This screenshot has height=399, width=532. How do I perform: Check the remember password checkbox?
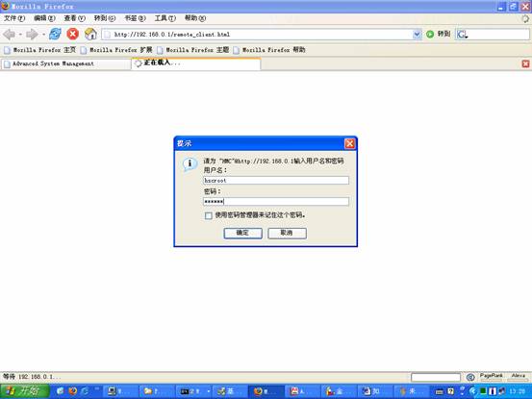click(x=209, y=215)
